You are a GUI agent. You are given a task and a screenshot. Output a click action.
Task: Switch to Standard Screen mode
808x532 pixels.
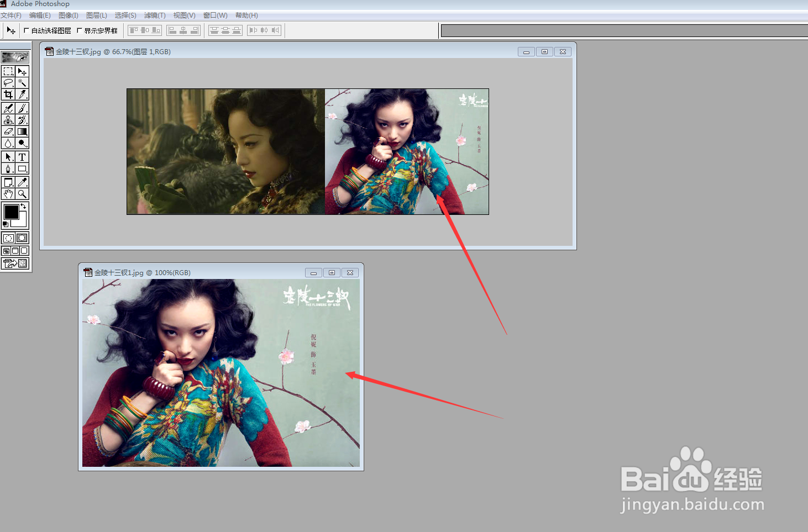[x=7, y=251]
